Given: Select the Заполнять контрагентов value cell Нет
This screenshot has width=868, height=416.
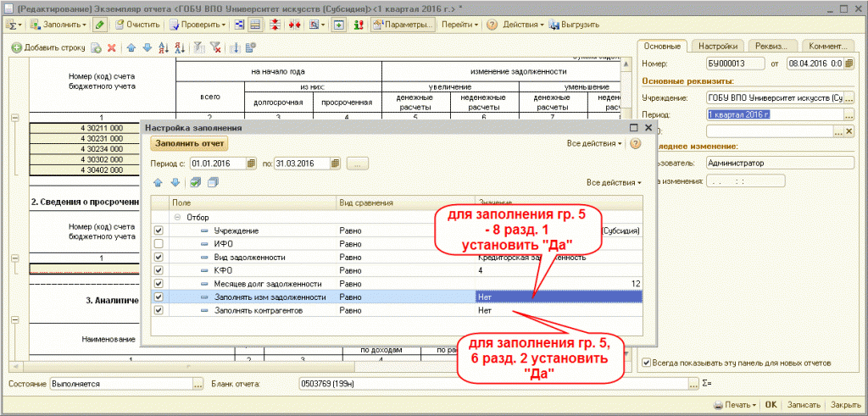Looking at the screenshot, I should [557, 310].
